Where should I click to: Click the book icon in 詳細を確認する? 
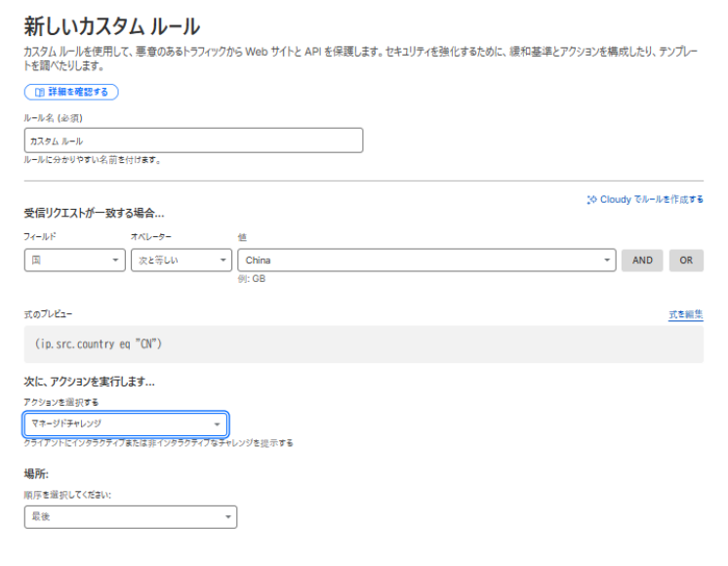tap(37, 92)
